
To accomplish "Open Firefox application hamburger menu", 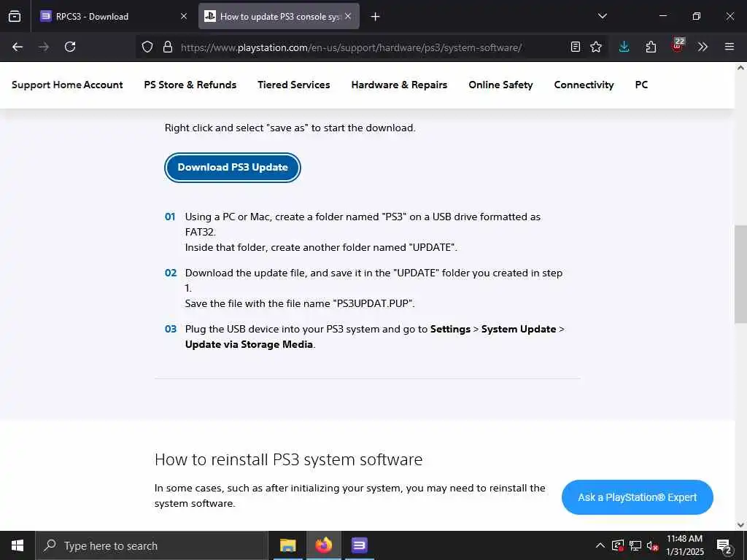I will pyautogui.click(x=729, y=47).
